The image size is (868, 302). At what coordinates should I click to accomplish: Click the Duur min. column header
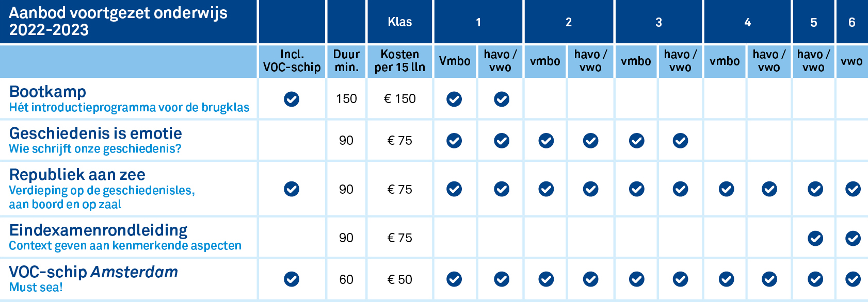(346, 61)
